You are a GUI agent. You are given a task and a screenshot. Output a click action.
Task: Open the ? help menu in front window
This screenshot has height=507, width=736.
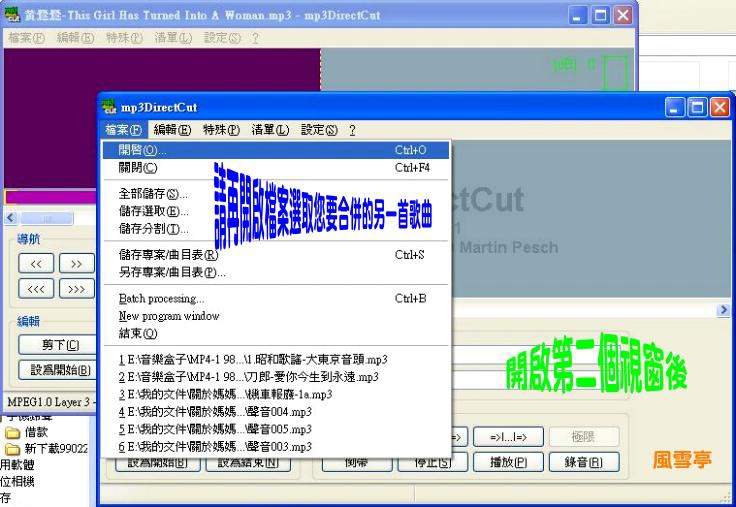pyautogui.click(x=352, y=130)
